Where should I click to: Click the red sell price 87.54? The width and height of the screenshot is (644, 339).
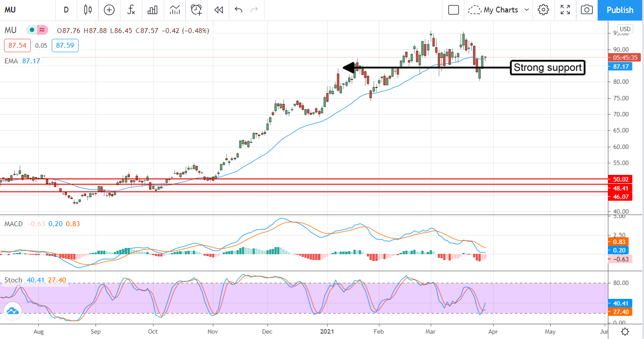tap(17, 45)
